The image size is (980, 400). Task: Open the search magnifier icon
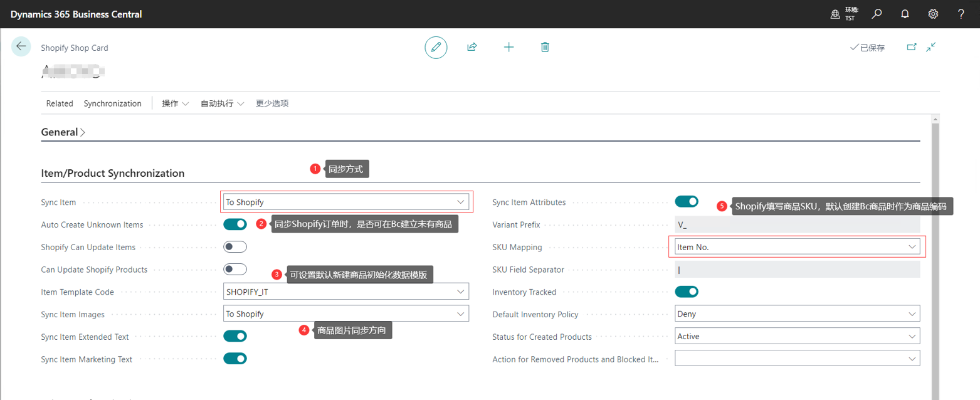coord(877,14)
